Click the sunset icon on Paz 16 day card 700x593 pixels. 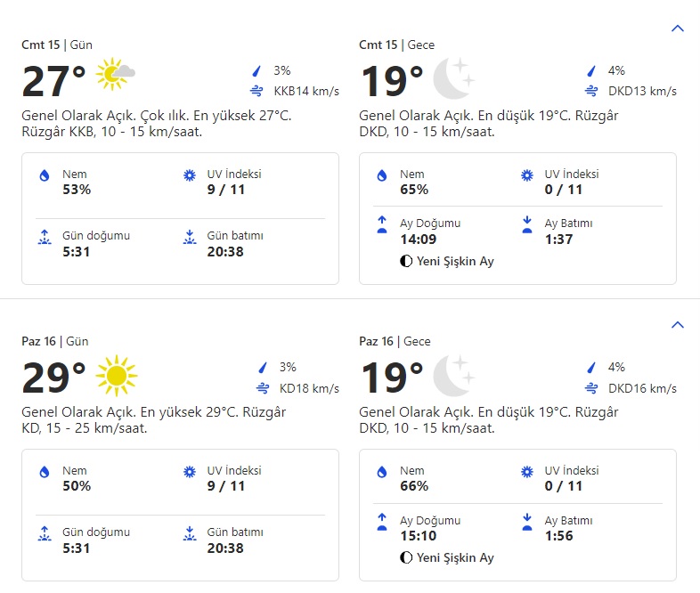coord(189,533)
